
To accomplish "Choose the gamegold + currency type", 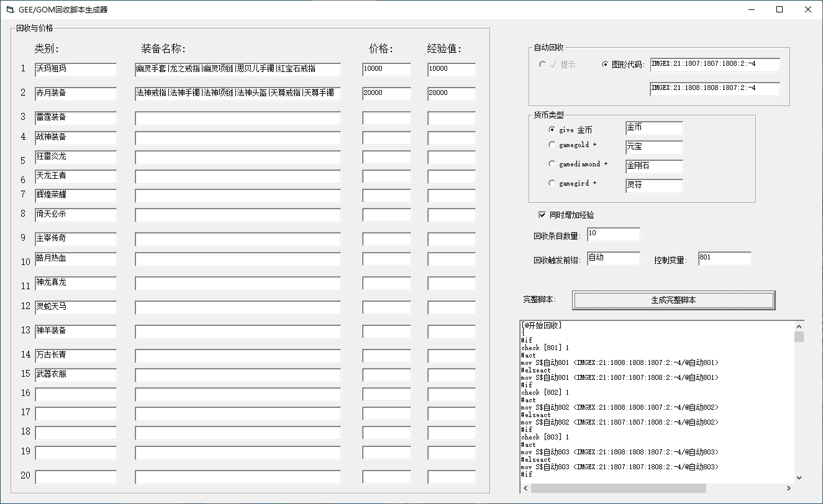I will [x=552, y=145].
